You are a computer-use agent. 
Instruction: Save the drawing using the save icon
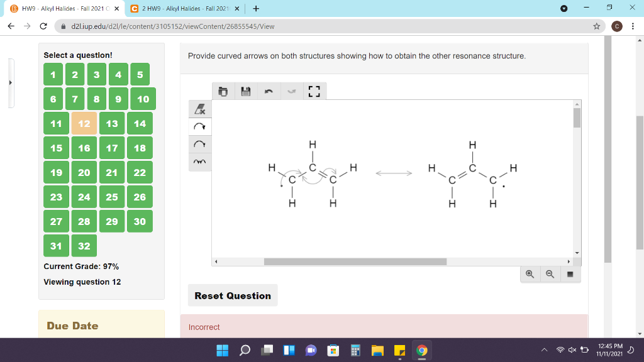(x=245, y=90)
